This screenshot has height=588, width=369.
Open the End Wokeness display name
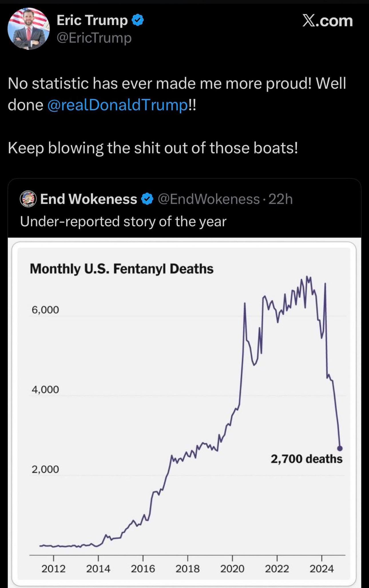tap(89, 199)
